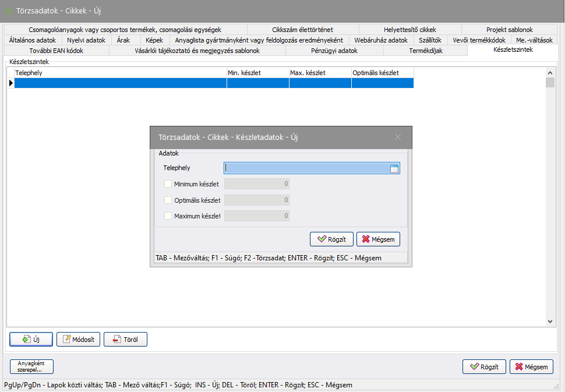565x392 pixels.
Task: Close the Készletadatok dialog with X
Action: point(398,137)
